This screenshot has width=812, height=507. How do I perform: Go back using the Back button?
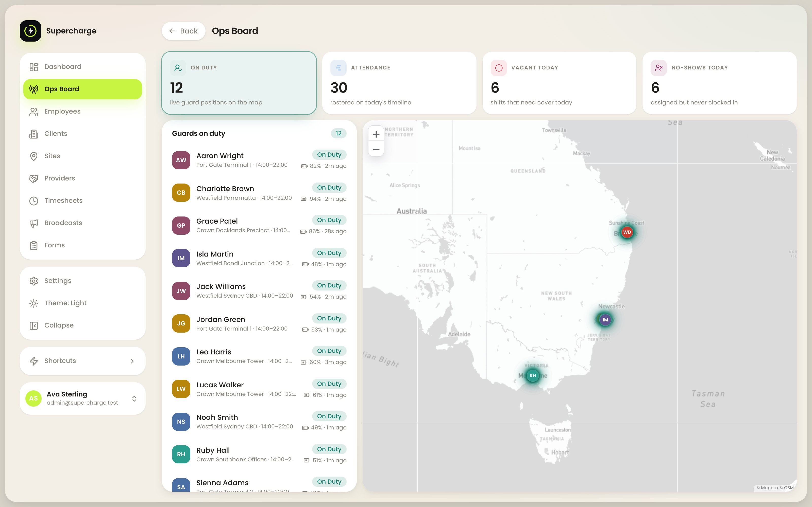click(183, 31)
